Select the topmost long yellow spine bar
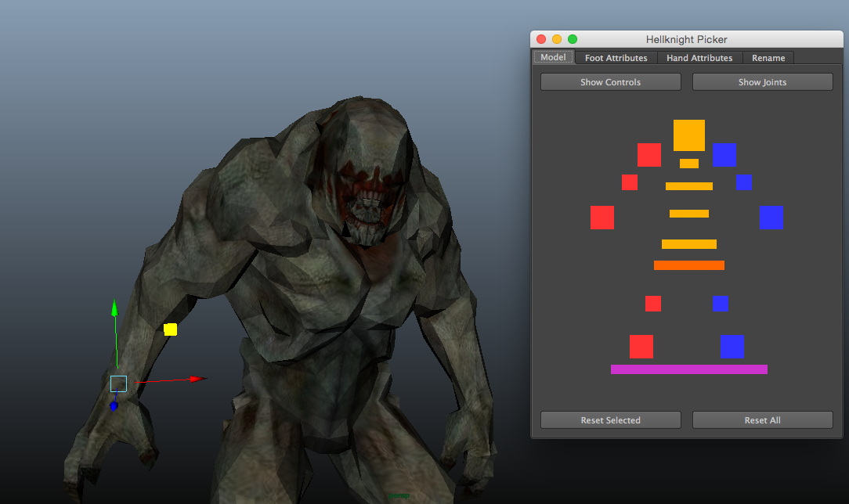The image size is (849, 504). tap(688, 186)
